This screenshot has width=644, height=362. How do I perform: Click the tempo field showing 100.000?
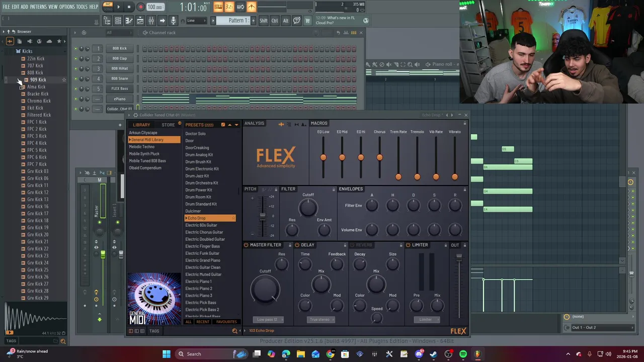click(x=155, y=7)
